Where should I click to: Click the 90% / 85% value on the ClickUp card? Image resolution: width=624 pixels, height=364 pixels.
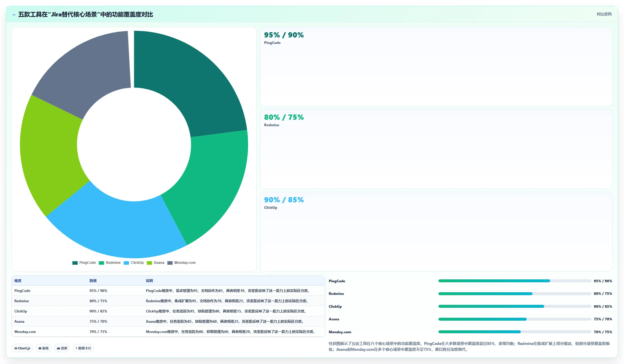[x=284, y=200]
